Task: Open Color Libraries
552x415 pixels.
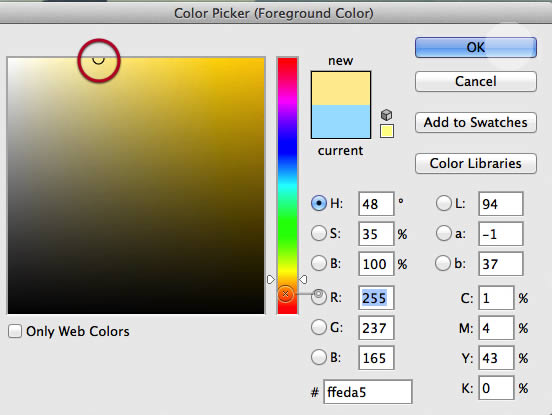Action: [476, 163]
